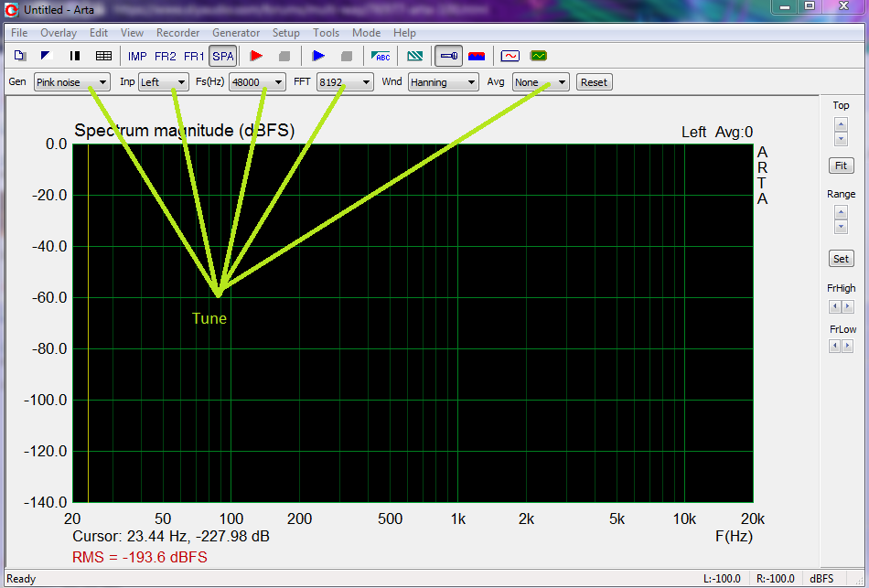Decrease Range with the down arrow
This screenshot has height=588, width=869.
(x=841, y=226)
